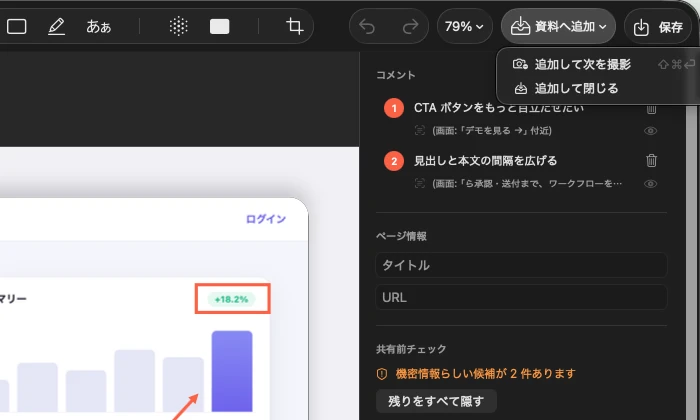Screen dimensions: 700x420
Task: Click the tallest purple bar in the chart
Action: coord(232,371)
